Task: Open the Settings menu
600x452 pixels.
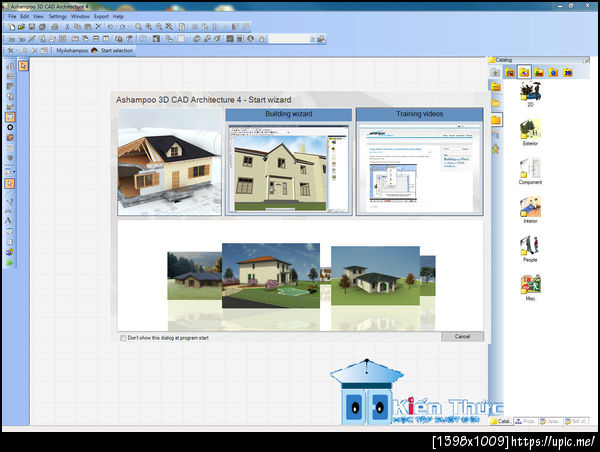Action: 57,16
